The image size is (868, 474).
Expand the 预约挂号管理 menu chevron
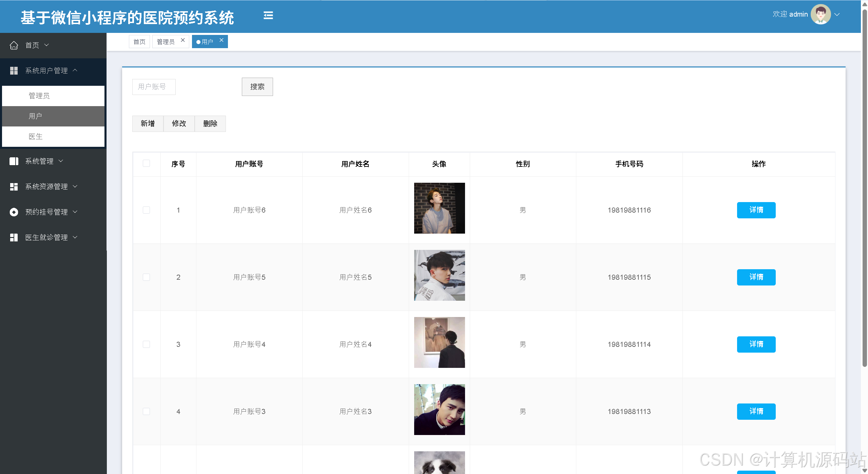pyautogui.click(x=75, y=212)
